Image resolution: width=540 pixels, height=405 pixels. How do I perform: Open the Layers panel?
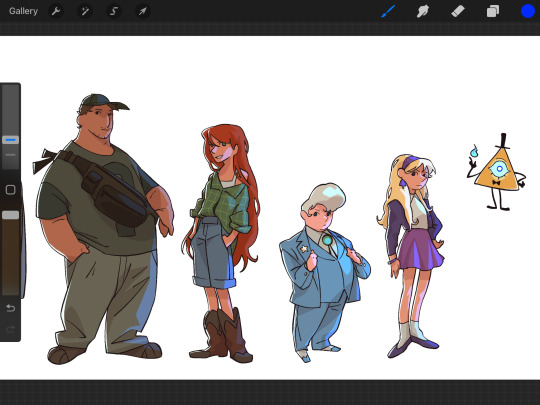point(493,11)
